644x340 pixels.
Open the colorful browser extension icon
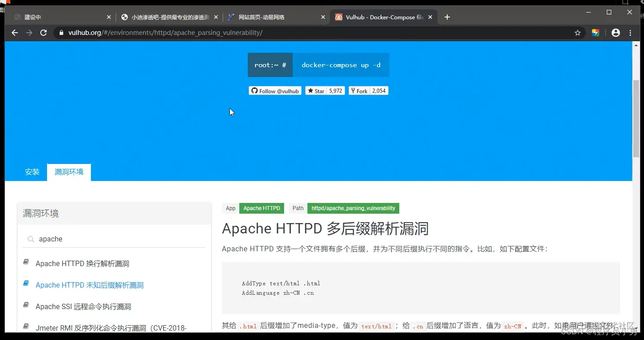coord(596,33)
